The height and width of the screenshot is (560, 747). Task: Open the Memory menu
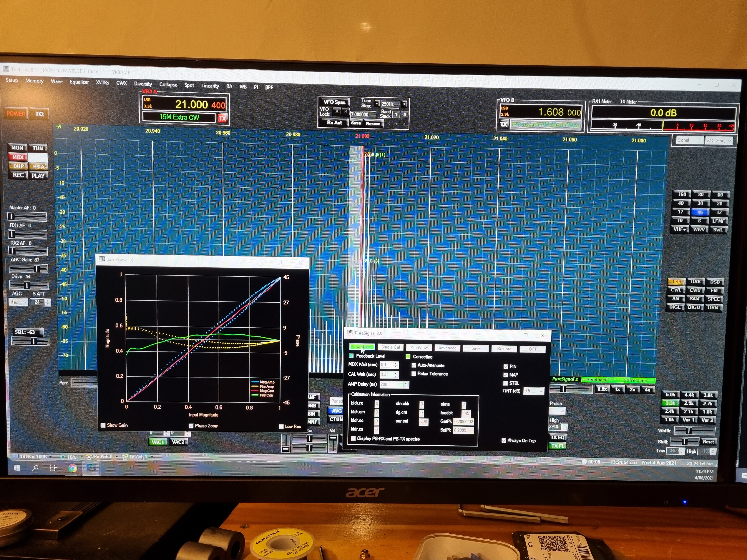click(x=34, y=81)
